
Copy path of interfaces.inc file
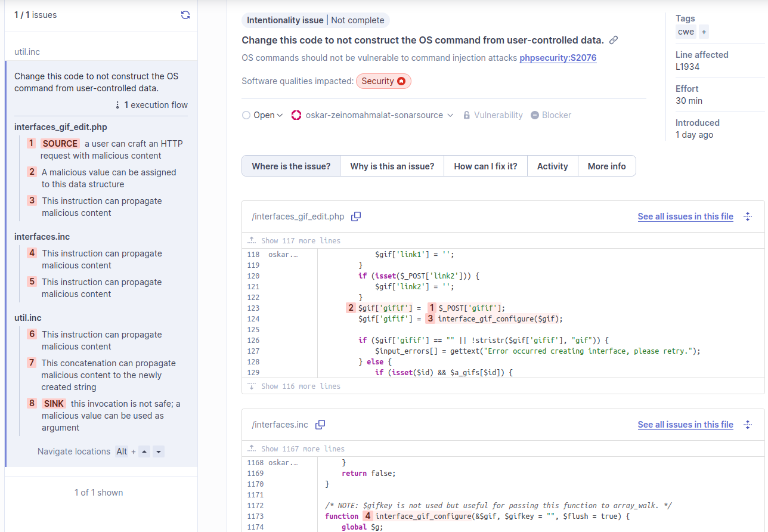tap(320, 425)
